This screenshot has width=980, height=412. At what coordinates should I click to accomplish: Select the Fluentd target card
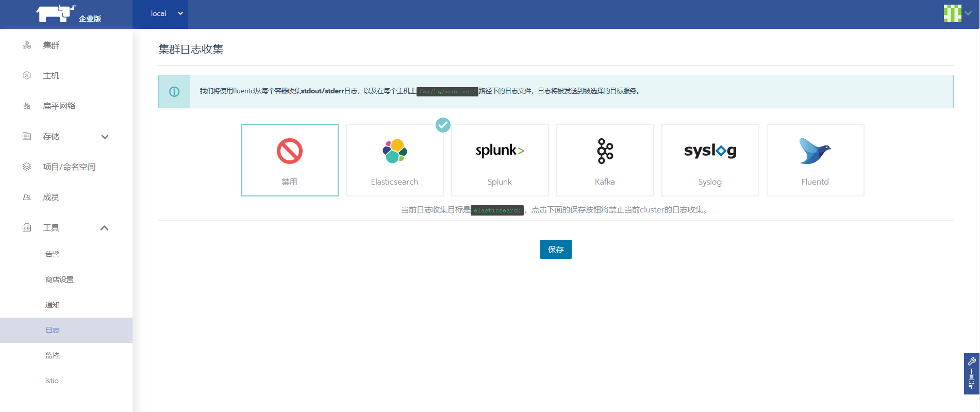[x=816, y=160]
